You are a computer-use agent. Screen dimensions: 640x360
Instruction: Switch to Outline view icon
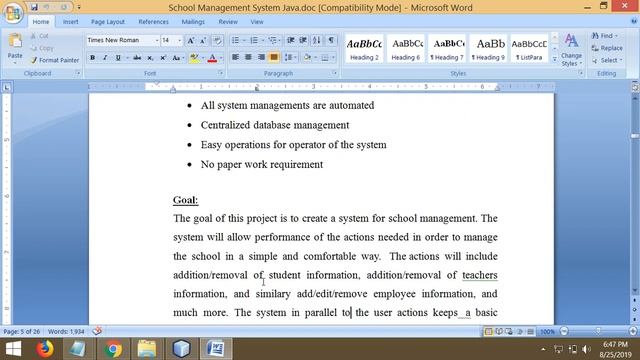pos(520,331)
